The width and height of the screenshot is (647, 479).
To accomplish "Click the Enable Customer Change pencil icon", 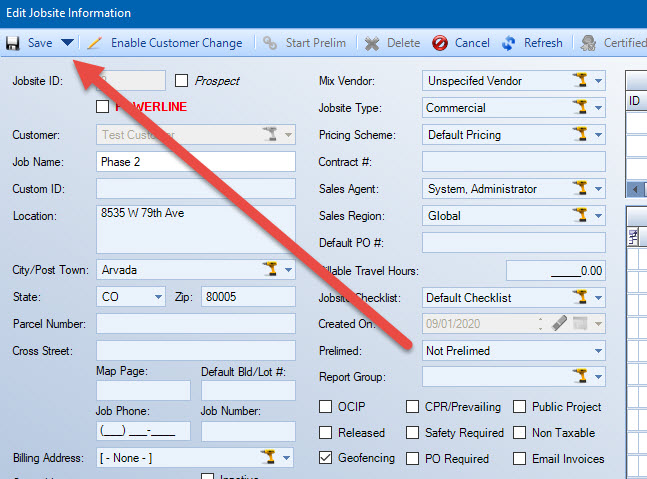I will [94, 43].
